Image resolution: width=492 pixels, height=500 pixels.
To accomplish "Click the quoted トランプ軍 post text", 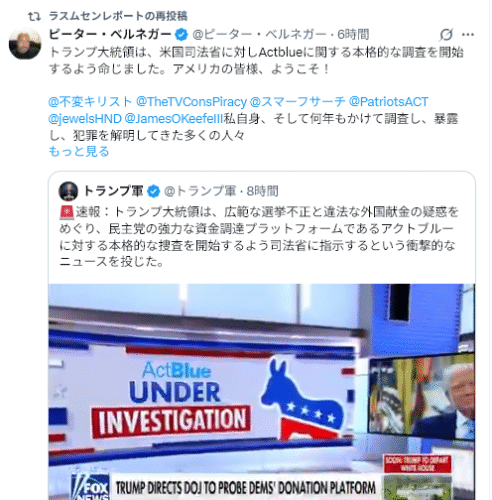I will [x=259, y=237].
